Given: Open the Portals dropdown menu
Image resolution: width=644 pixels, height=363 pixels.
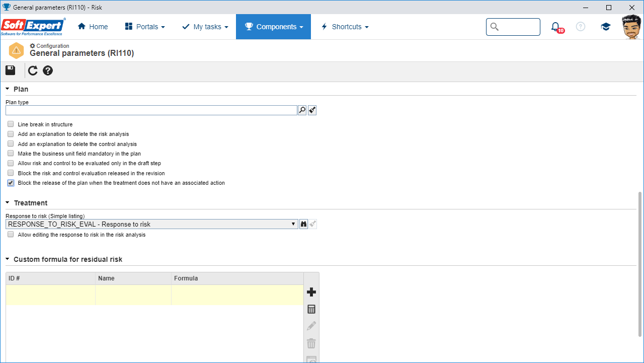Looking at the screenshot, I should click(x=145, y=27).
